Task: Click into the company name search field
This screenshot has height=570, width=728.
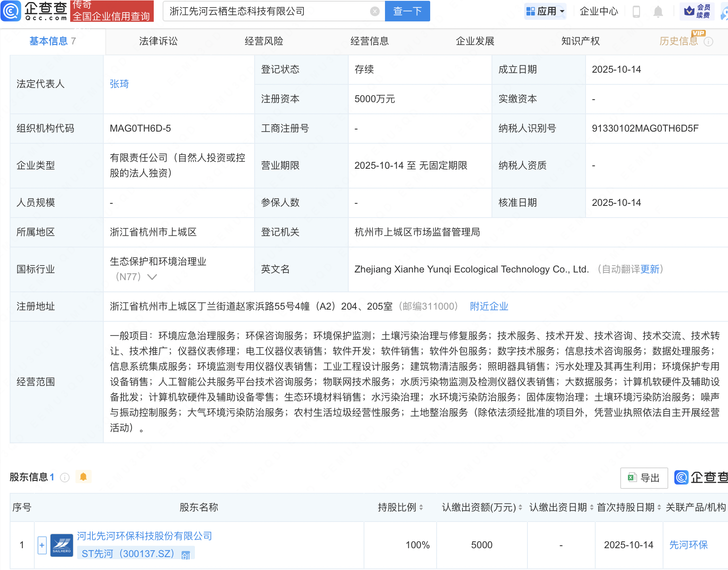Action: pos(266,11)
